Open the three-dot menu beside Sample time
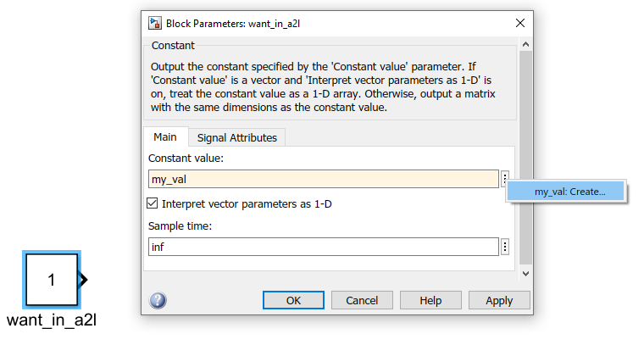644x345 pixels. click(505, 247)
